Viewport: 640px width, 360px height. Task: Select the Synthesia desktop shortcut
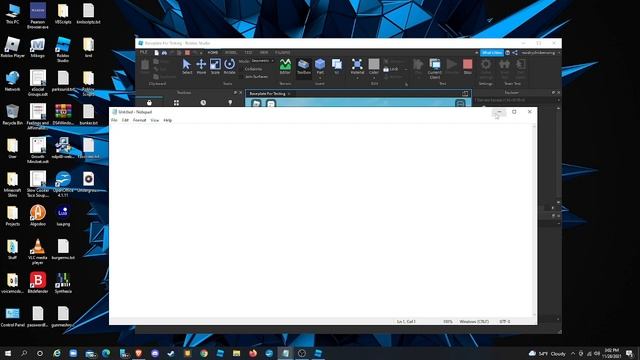tap(63, 283)
